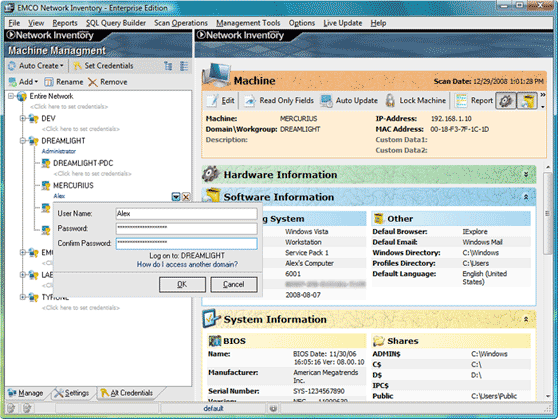Toggle the hardware gear view button

click(506, 101)
